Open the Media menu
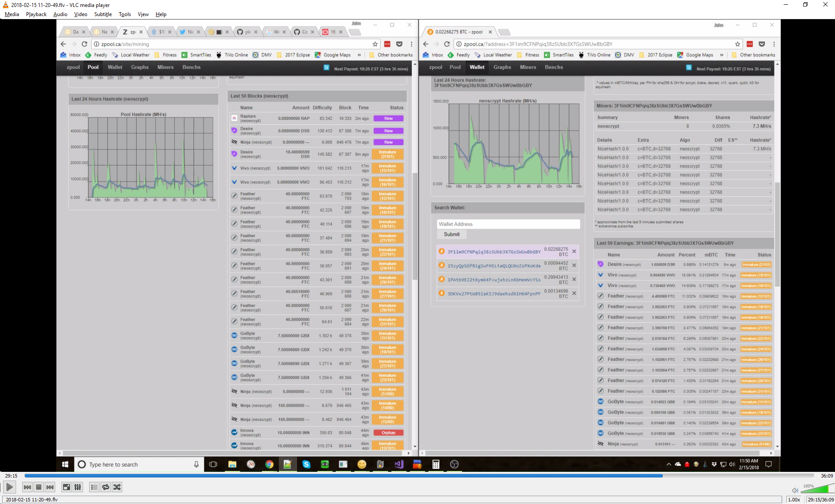The image size is (835, 504). [x=12, y=14]
